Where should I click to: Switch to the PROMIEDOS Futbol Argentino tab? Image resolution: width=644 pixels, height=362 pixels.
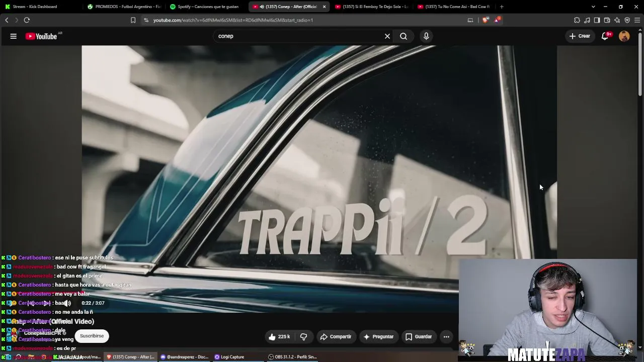[x=124, y=7]
